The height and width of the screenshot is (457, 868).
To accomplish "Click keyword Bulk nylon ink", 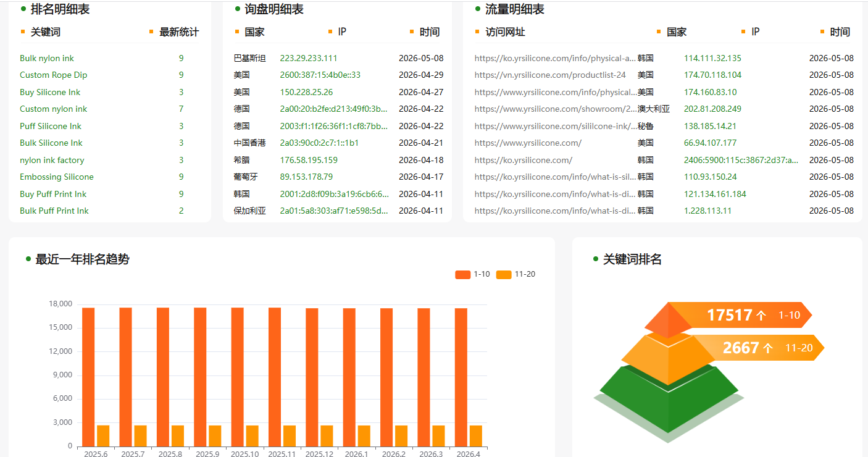I will click(47, 58).
